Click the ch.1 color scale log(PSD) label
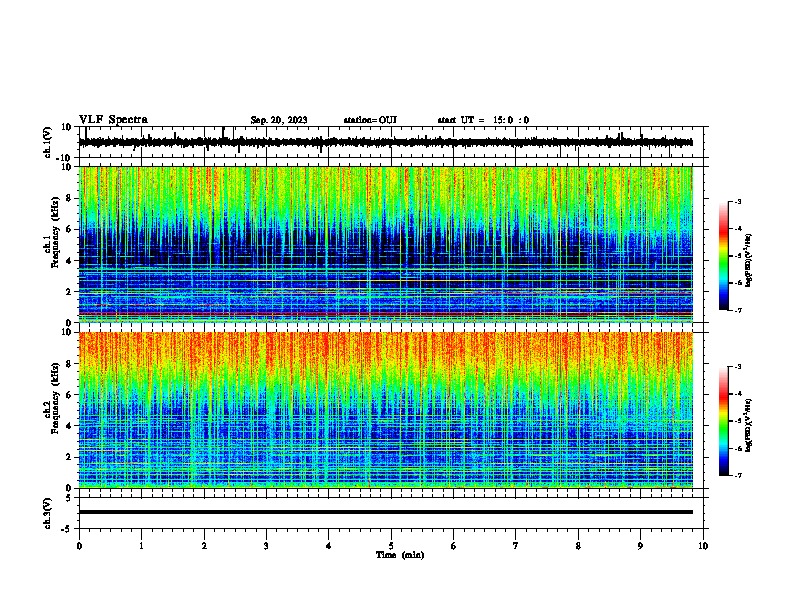The width and height of the screenshot is (792, 612). [x=749, y=261]
